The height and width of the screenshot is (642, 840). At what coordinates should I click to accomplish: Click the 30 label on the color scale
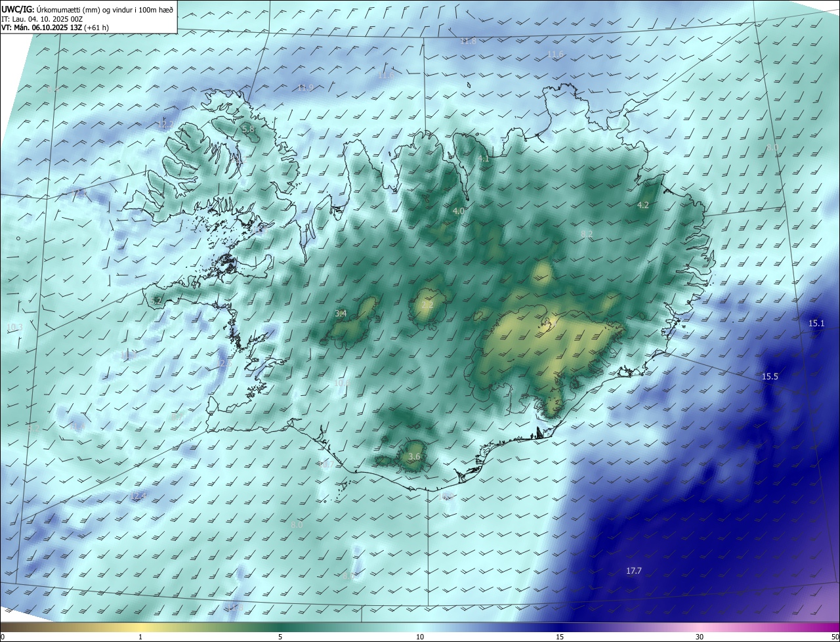[x=700, y=637]
